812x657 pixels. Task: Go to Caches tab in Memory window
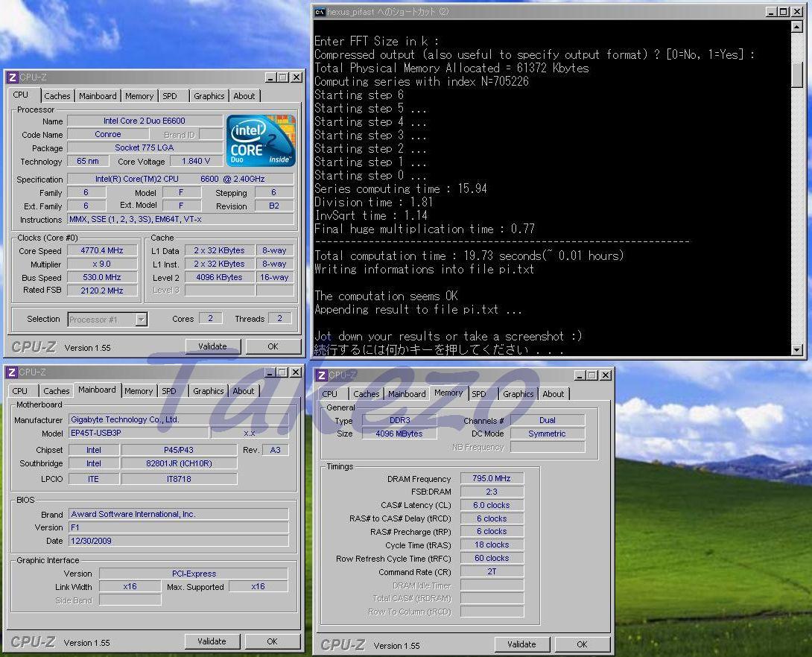coord(366,394)
